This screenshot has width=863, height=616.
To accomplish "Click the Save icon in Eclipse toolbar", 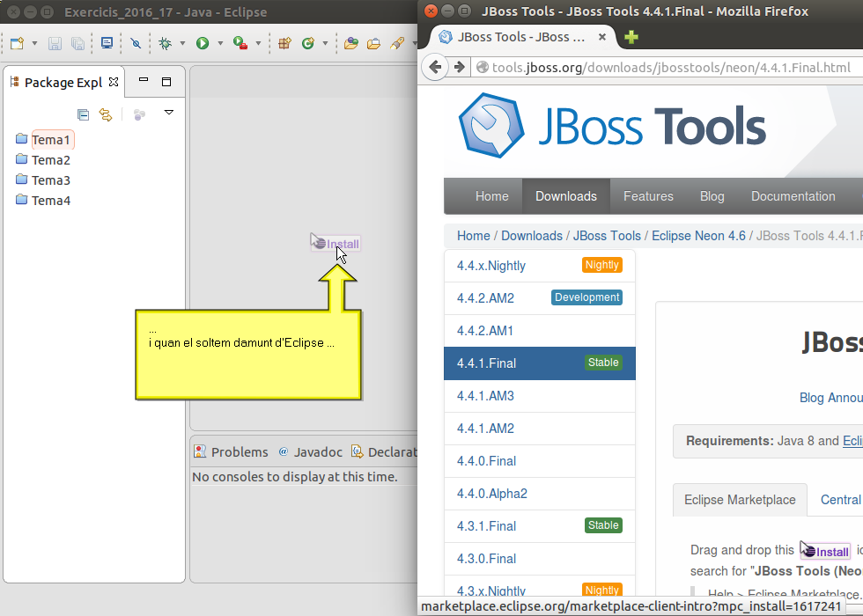I will [x=55, y=43].
